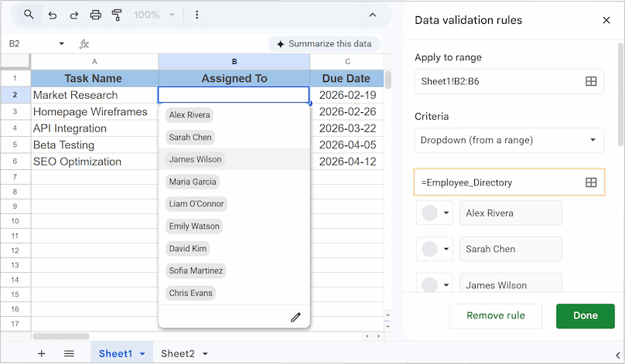Open the Criteria Dropdown (from a range) selector
The height and width of the screenshot is (364, 625).
pyautogui.click(x=509, y=140)
